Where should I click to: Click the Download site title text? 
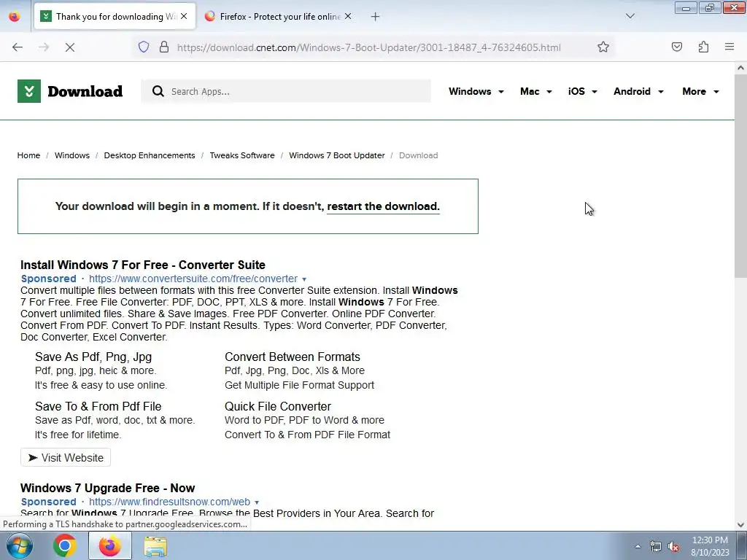pyautogui.click(x=85, y=91)
